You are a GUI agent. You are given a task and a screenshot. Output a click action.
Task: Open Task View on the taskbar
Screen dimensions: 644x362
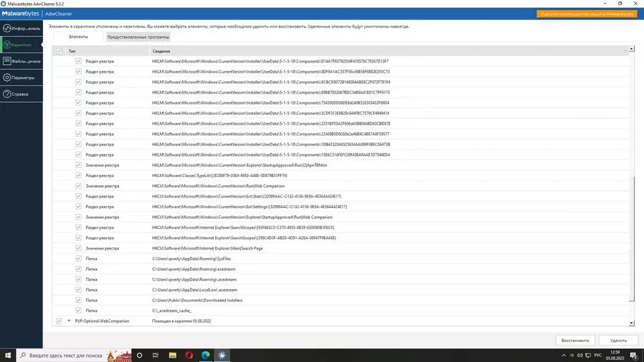tap(156, 355)
